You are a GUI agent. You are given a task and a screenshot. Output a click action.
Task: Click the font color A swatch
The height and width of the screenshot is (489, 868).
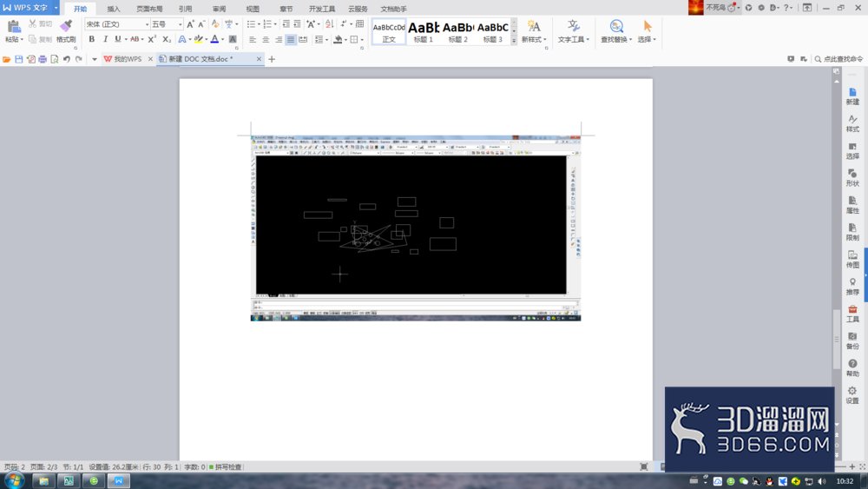click(x=214, y=39)
